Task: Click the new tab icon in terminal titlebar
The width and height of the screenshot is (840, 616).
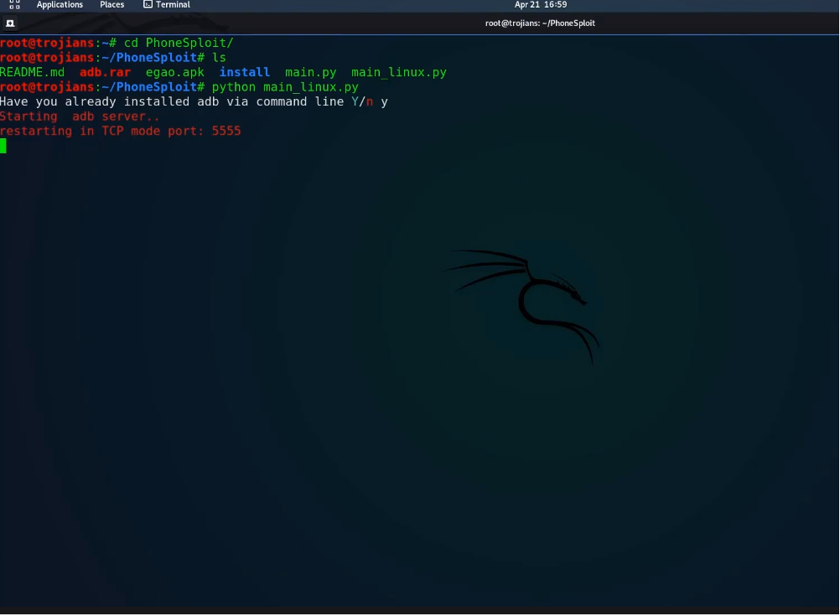Action: [10, 23]
